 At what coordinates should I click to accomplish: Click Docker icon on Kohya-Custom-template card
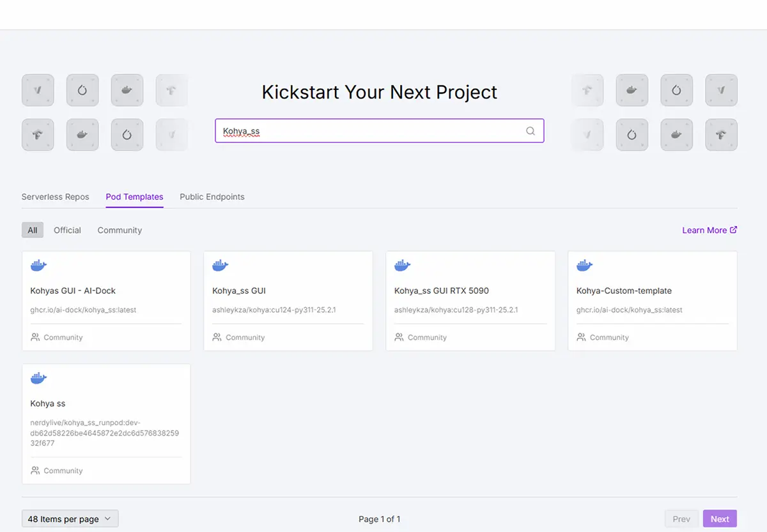tap(585, 265)
